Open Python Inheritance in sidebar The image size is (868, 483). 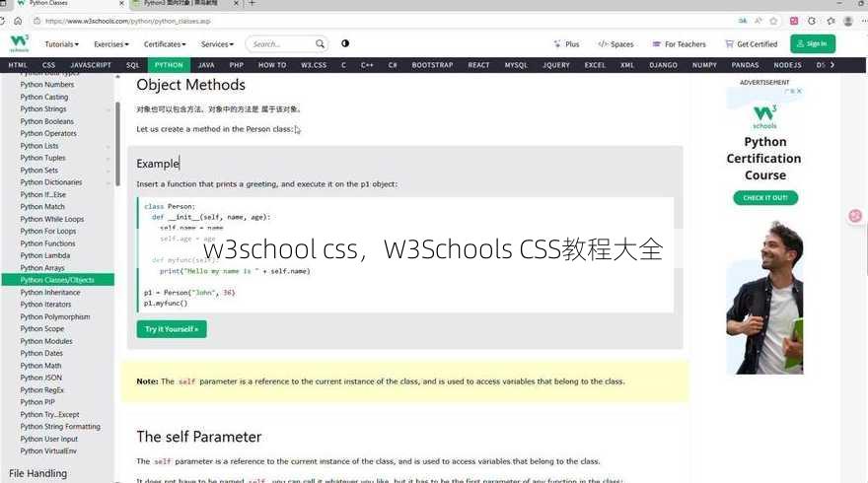[50, 292]
